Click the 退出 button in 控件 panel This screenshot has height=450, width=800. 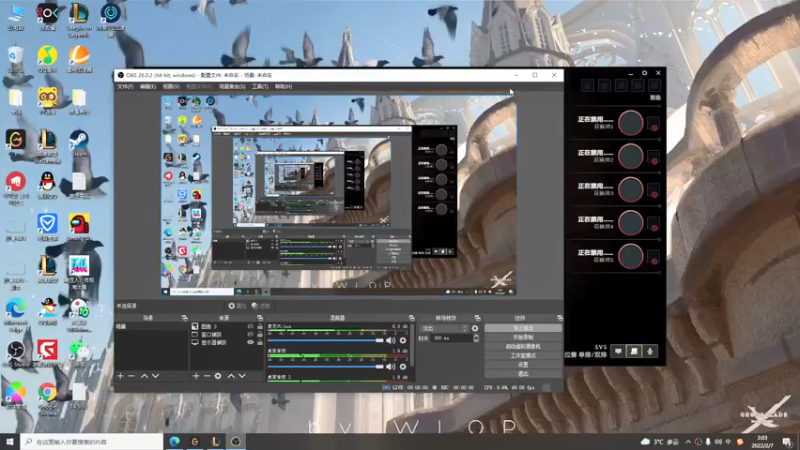[523, 374]
